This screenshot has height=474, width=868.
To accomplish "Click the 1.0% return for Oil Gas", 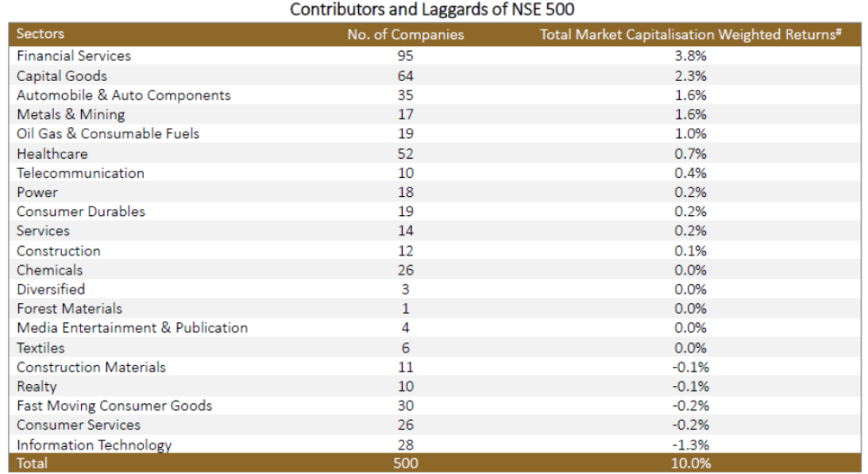I will (x=690, y=134).
